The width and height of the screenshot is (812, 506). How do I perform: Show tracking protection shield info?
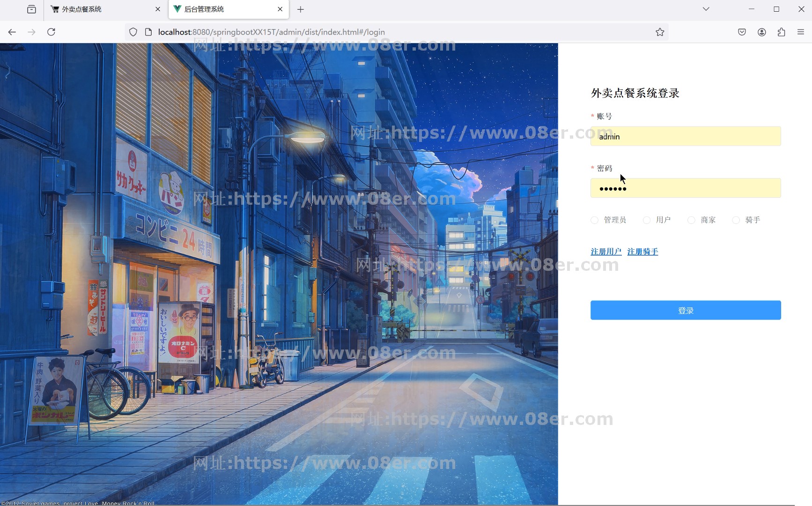[x=133, y=32]
